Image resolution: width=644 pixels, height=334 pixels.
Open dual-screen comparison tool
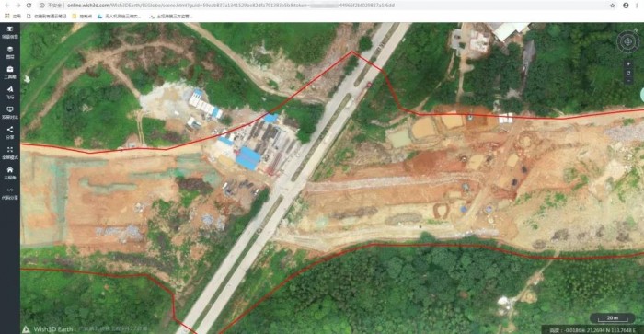(x=10, y=112)
